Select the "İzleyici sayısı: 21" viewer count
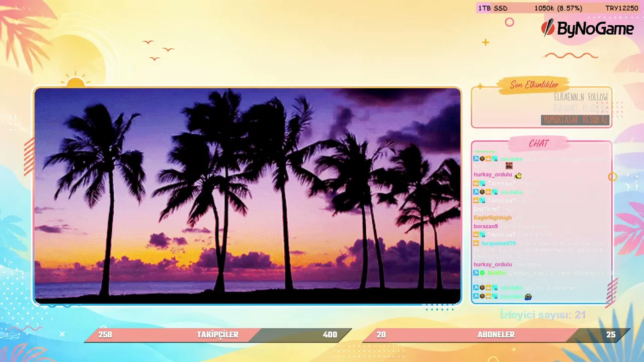644x362 pixels. (543, 315)
